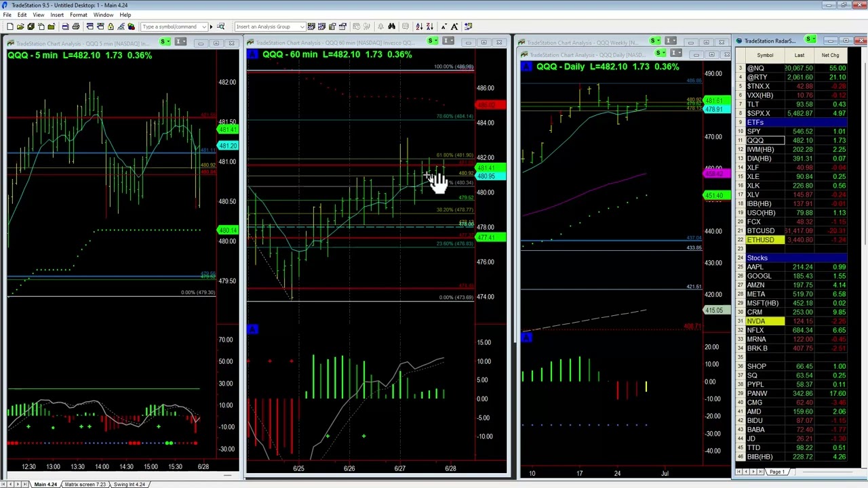
Task: Click the blue alert icon on 60 min chart title
Action: tap(253, 54)
